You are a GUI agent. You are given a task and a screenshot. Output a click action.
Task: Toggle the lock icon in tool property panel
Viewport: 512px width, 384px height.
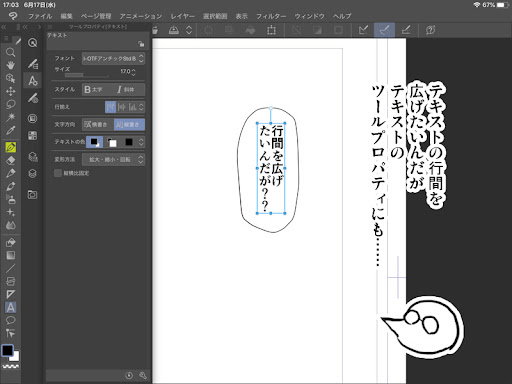coord(141,44)
